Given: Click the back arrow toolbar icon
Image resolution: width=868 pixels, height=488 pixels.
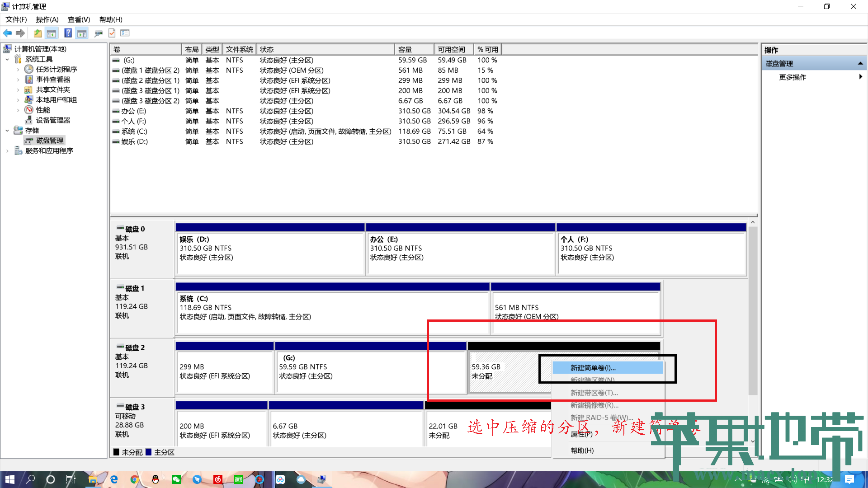Looking at the screenshot, I should (7, 33).
